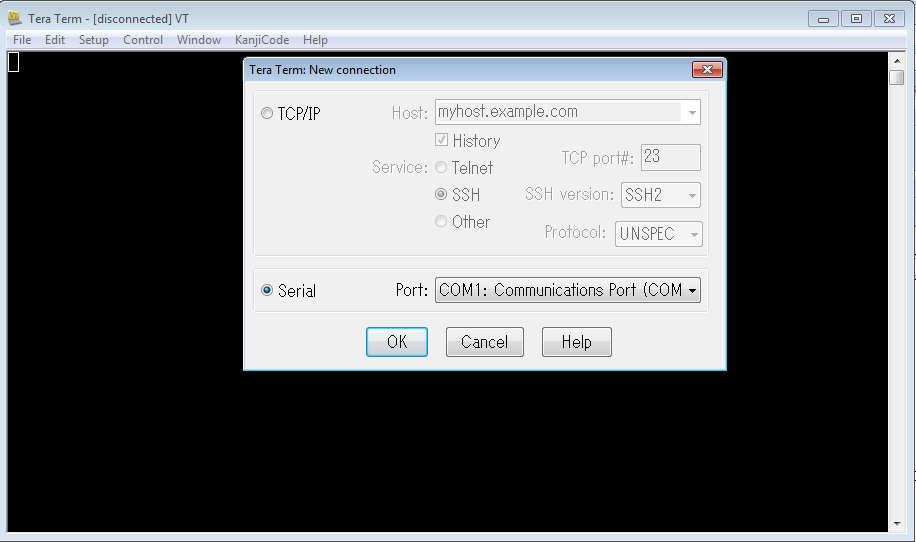Click the dialog Help button
916x542 pixels.
click(576, 342)
